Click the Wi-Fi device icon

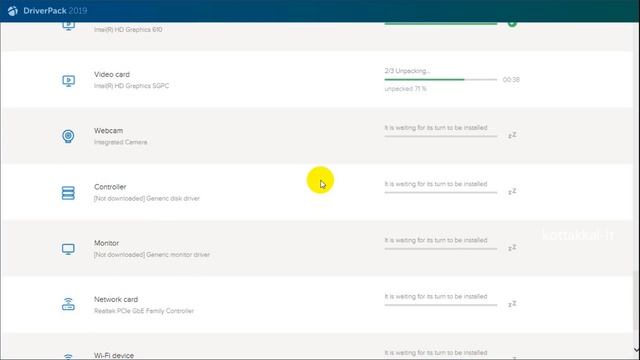(68, 356)
